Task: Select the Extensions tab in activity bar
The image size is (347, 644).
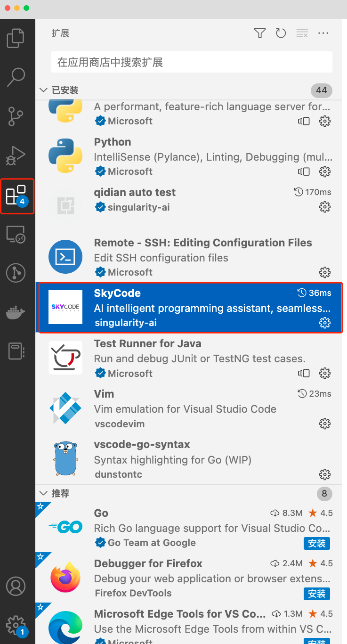Action: coord(16,196)
